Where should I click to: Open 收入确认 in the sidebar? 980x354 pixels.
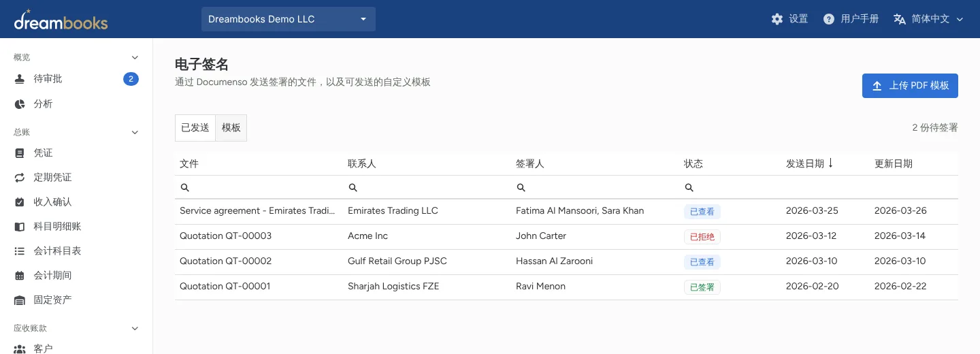(76, 202)
